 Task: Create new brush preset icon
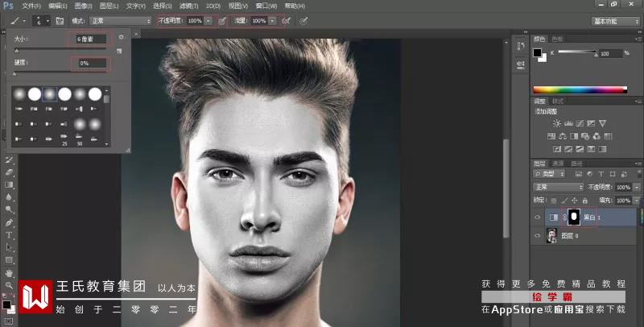coord(119,51)
